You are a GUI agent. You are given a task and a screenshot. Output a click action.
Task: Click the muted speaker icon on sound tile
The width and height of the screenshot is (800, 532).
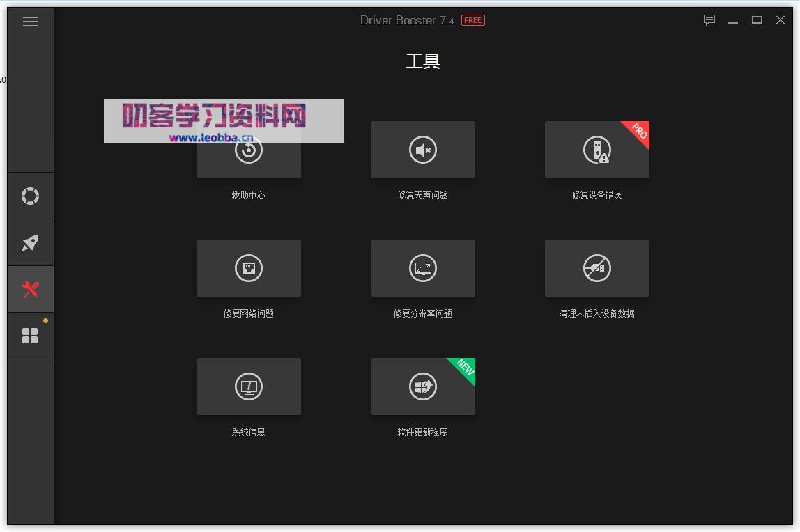423,150
